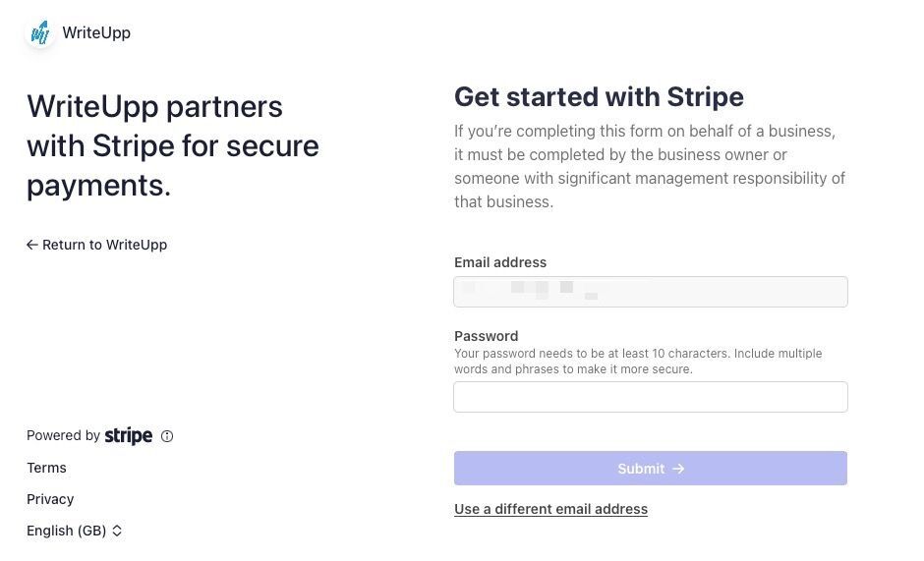Image resolution: width=924 pixels, height=561 pixels.
Task: Open the Privacy link
Action: 50,499
